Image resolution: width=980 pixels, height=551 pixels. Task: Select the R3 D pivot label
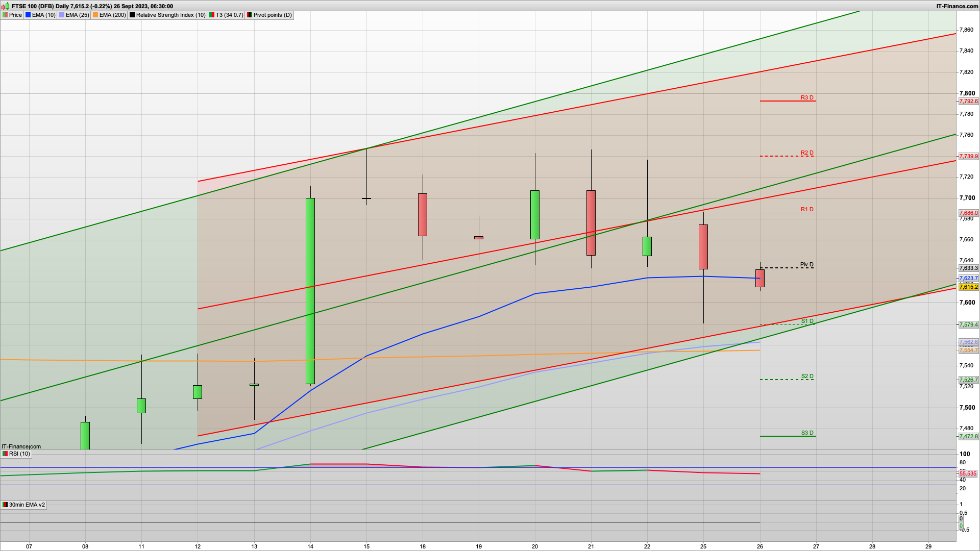click(807, 97)
